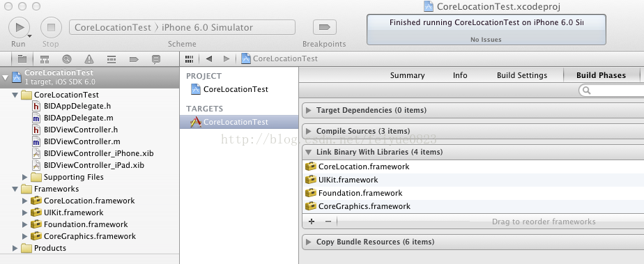Switch to the Summary tab
The image size is (644, 264).
[x=408, y=75]
